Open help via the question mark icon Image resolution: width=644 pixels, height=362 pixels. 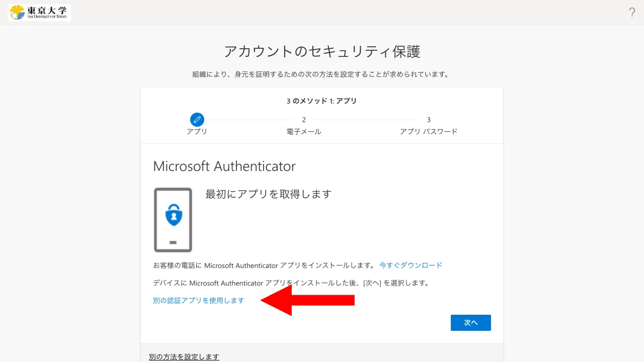(632, 13)
